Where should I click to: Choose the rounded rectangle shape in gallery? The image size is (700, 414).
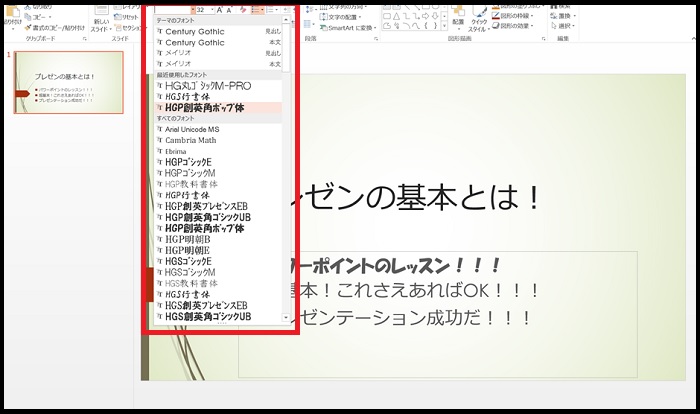coord(387,16)
